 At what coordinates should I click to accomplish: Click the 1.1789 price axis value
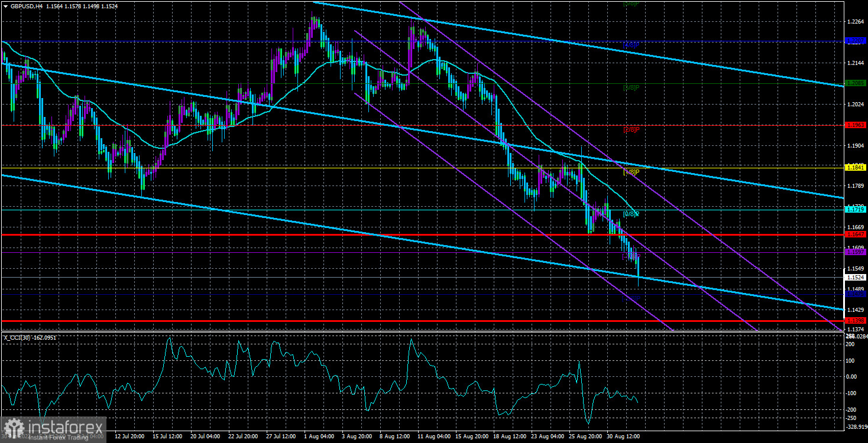[x=856, y=186]
